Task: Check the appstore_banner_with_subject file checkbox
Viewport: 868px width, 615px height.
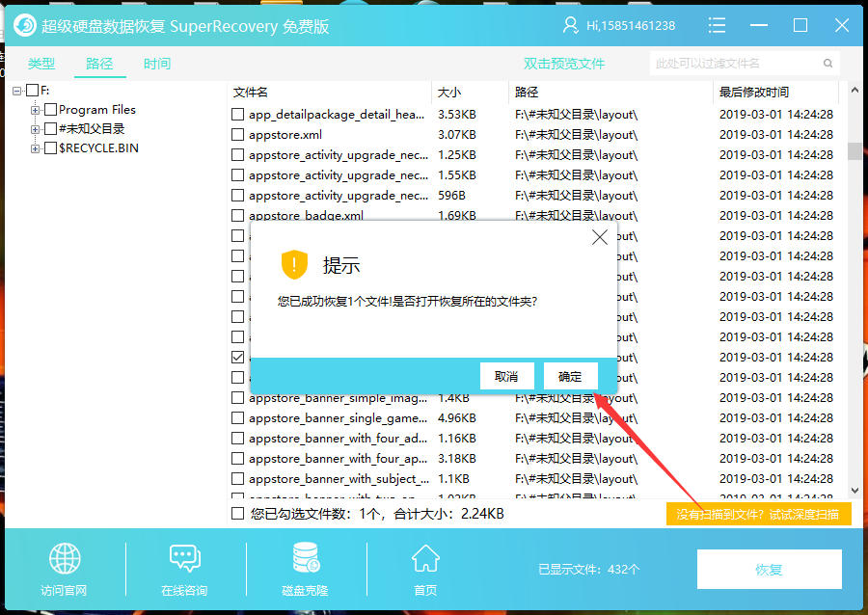Action: click(237, 479)
